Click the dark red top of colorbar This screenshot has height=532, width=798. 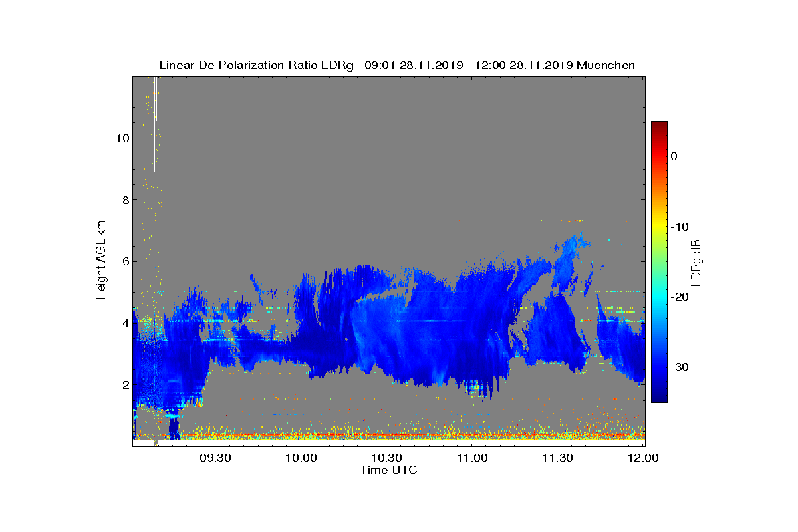(x=659, y=125)
